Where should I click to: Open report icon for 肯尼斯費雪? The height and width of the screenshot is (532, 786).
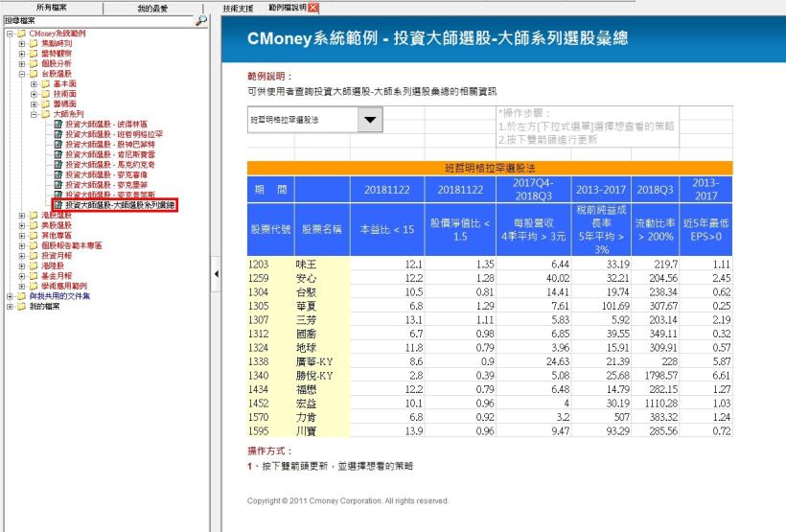pyautogui.click(x=58, y=154)
